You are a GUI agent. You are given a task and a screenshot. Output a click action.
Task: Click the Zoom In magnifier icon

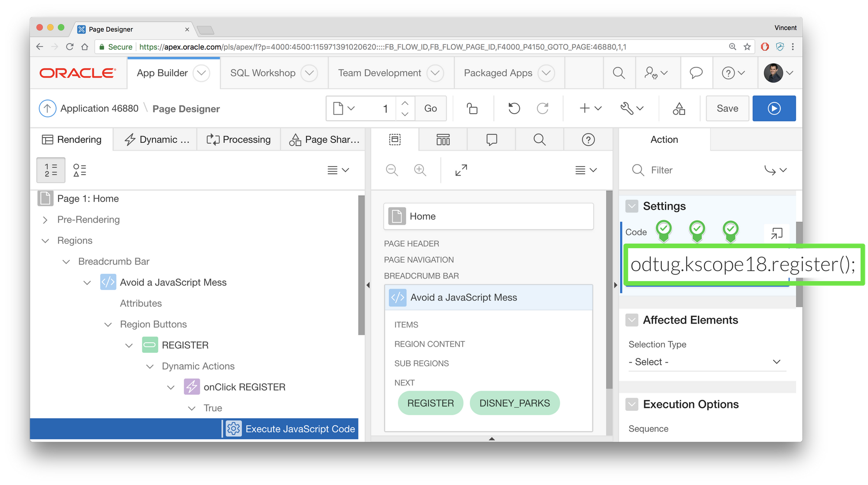420,170
